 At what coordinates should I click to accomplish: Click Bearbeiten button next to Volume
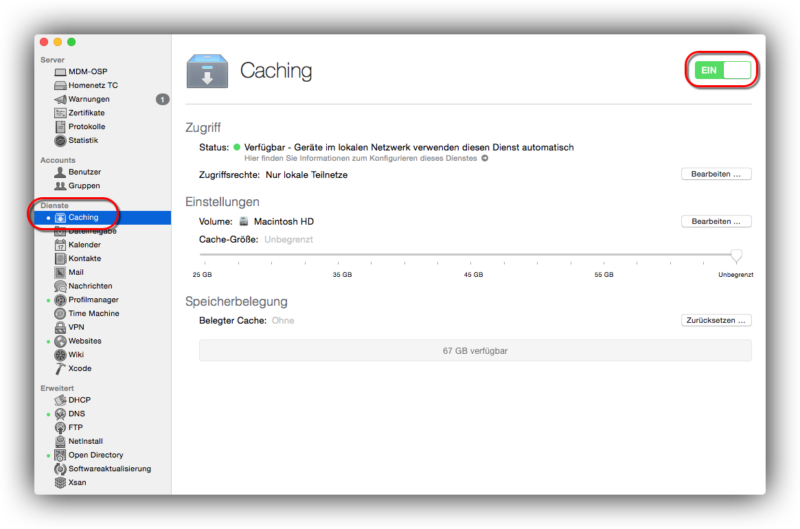715,221
